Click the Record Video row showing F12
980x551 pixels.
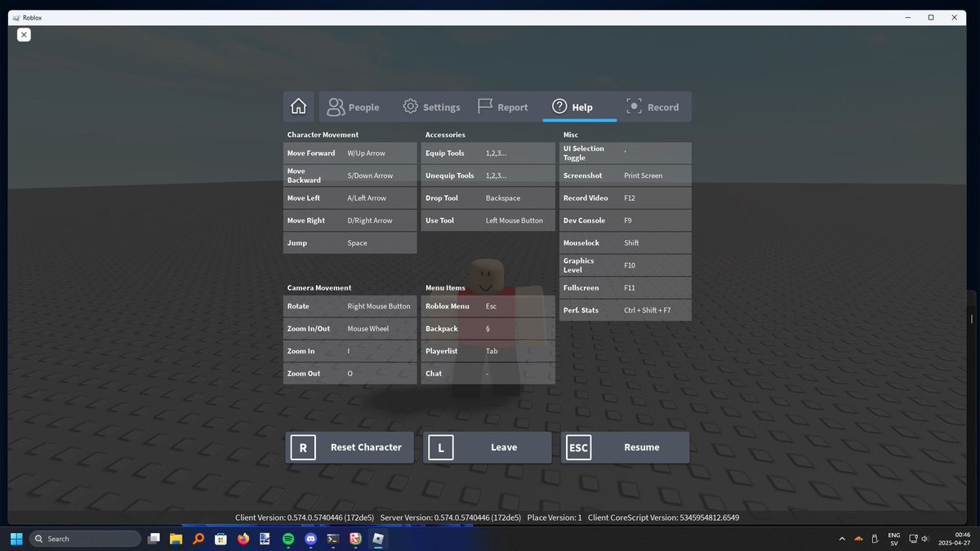[626, 198]
